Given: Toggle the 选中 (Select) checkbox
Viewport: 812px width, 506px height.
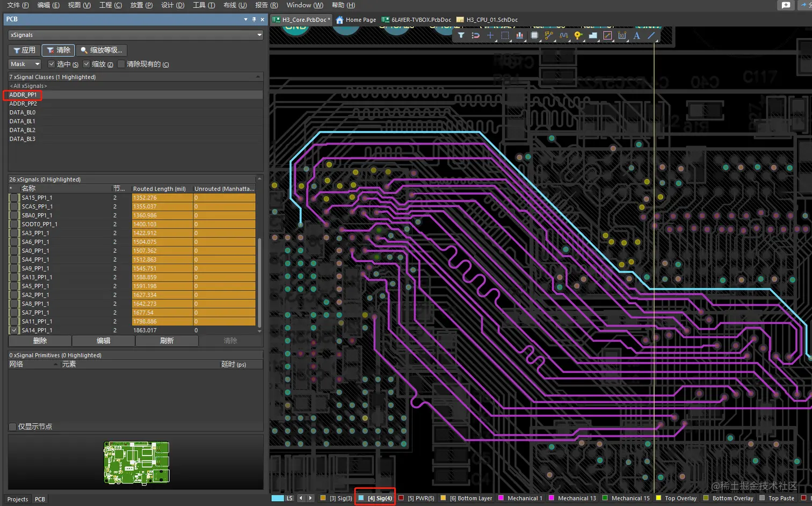Looking at the screenshot, I should [52, 64].
